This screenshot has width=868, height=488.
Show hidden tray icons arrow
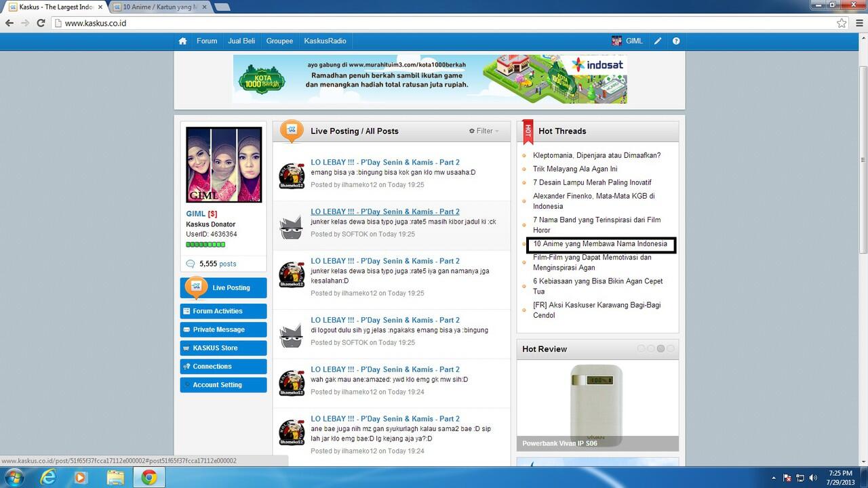click(774, 477)
